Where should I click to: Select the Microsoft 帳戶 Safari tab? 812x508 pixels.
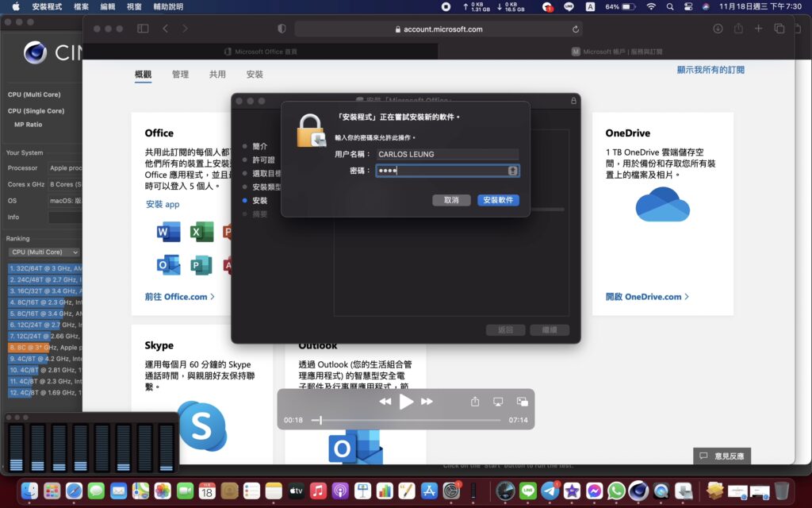(616, 52)
